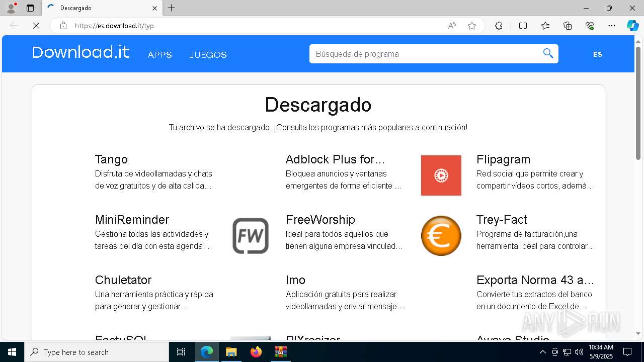Open the Favorites list icon

point(545,26)
